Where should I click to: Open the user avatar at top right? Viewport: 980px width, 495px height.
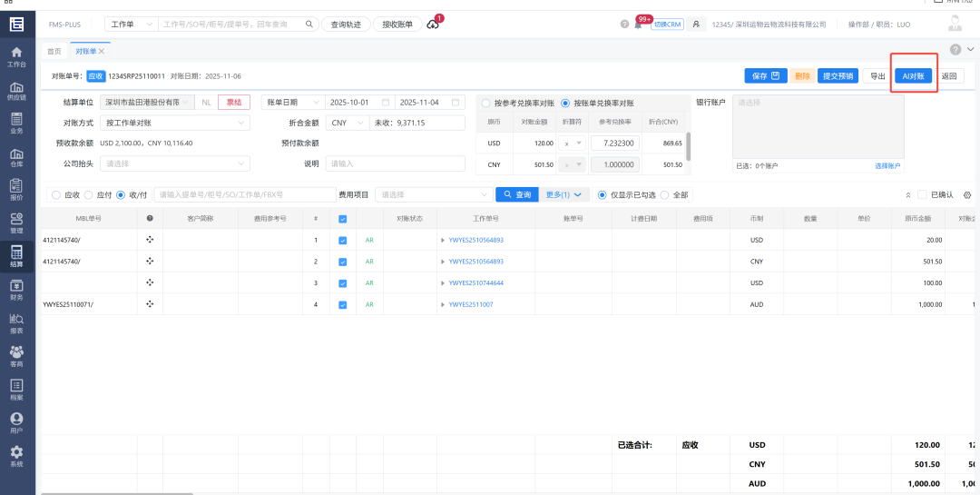coord(955,24)
